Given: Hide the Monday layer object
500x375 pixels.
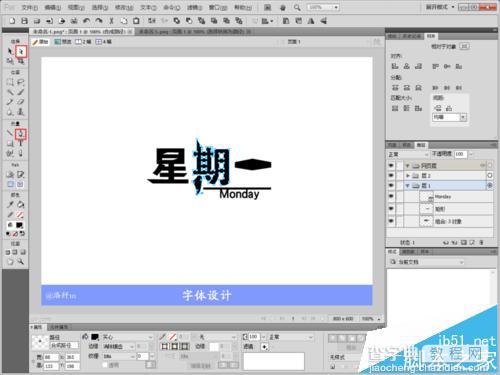Looking at the screenshot, I should click(391, 196).
